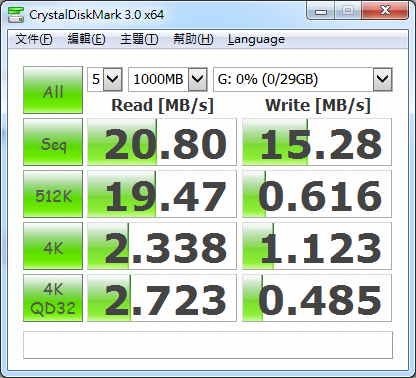Select the 4K QD32 read result 2.723
This screenshot has height=378, width=416.
point(162,298)
